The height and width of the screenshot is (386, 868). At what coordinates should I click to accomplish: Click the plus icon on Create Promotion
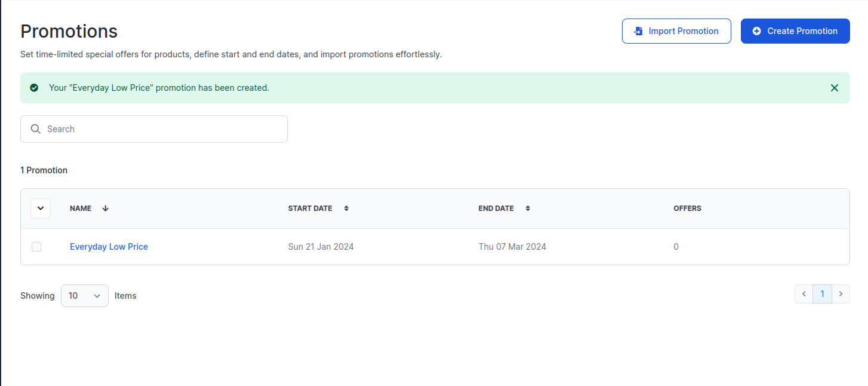(757, 31)
